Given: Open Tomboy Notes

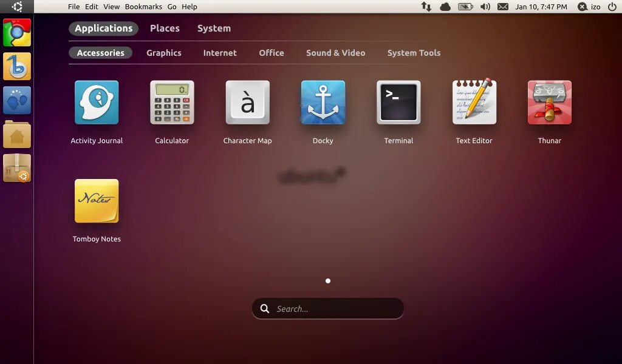Looking at the screenshot, I should 97,201.
